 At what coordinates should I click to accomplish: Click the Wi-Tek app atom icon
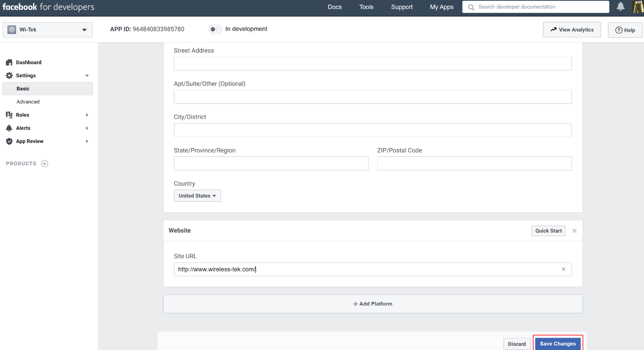12,30
